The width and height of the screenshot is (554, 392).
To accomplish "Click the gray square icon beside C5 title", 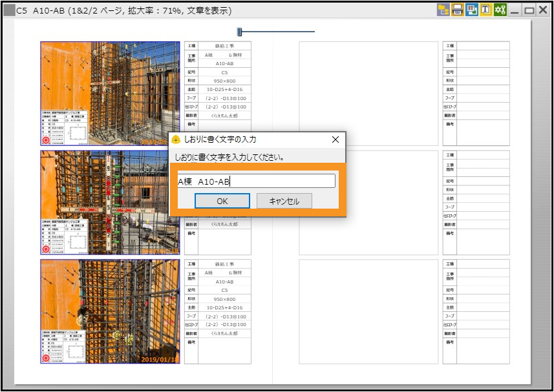I will pos(9,10).
